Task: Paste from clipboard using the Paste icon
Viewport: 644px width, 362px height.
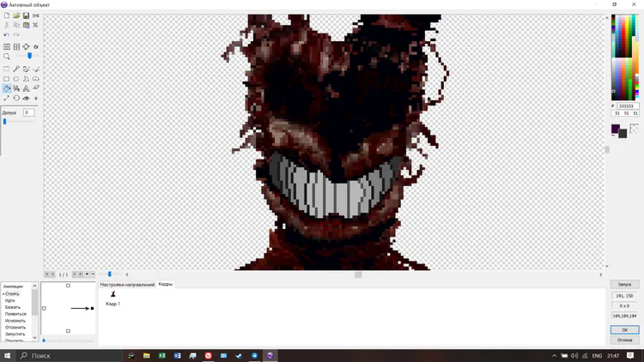Action: pyautogui.click(x=26, y=25)
